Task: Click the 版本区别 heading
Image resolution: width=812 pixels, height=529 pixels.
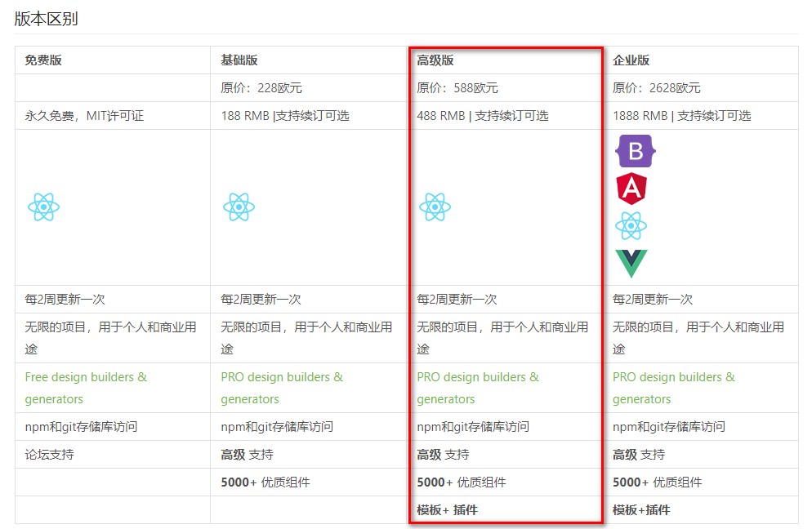Action: tap(46, 19)
